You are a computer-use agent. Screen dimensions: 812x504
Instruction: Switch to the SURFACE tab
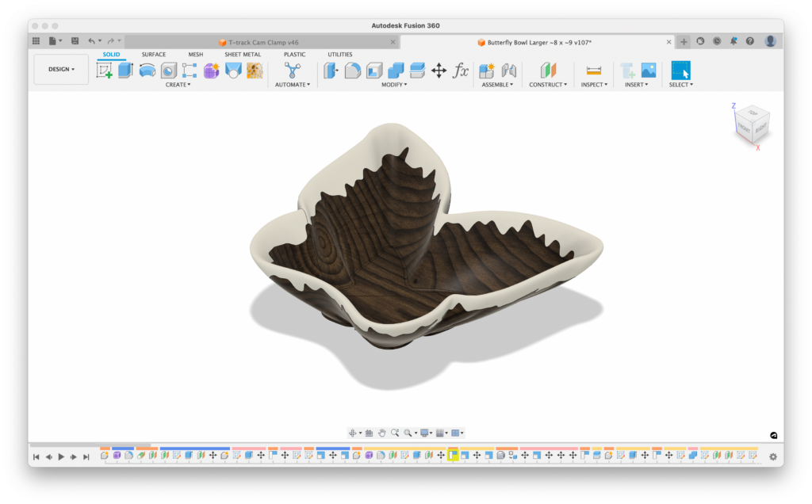point(152,54)
